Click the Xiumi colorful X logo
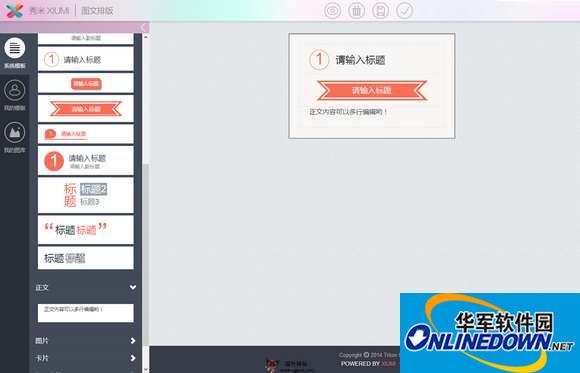This screenshot has width=580, height=373. click(14, 10)
